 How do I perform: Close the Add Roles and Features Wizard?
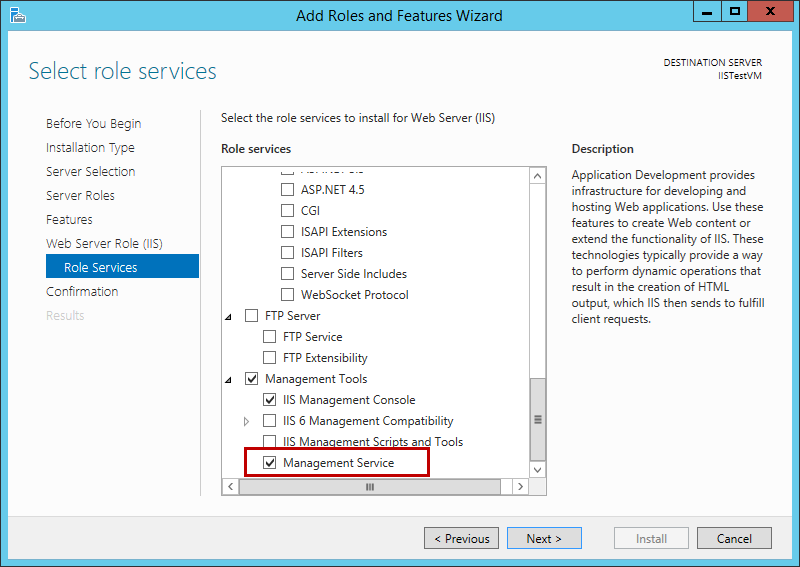(772, 11)
